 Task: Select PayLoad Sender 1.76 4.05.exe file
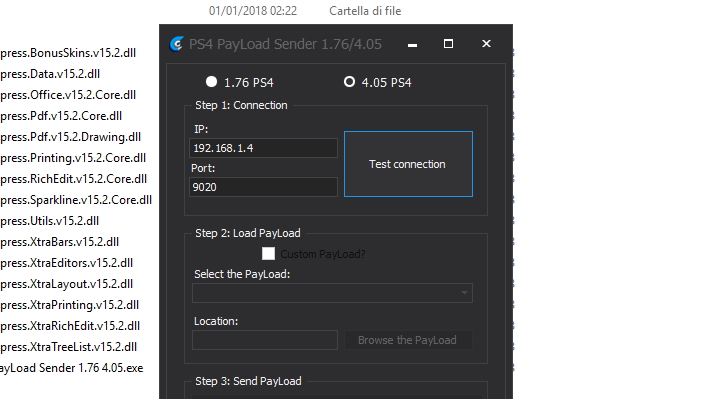tap(72, 368)
